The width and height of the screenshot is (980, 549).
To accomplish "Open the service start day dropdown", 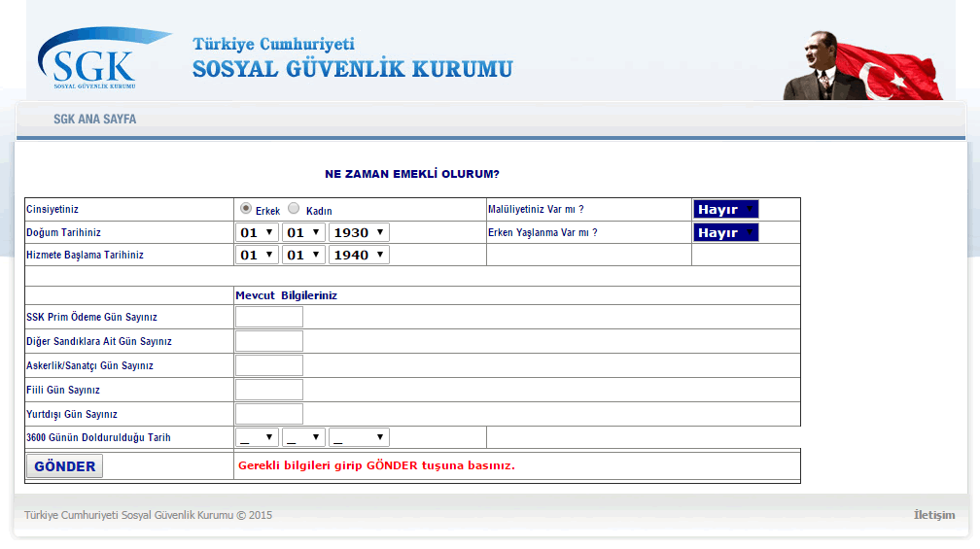I will tap(257, 255).
